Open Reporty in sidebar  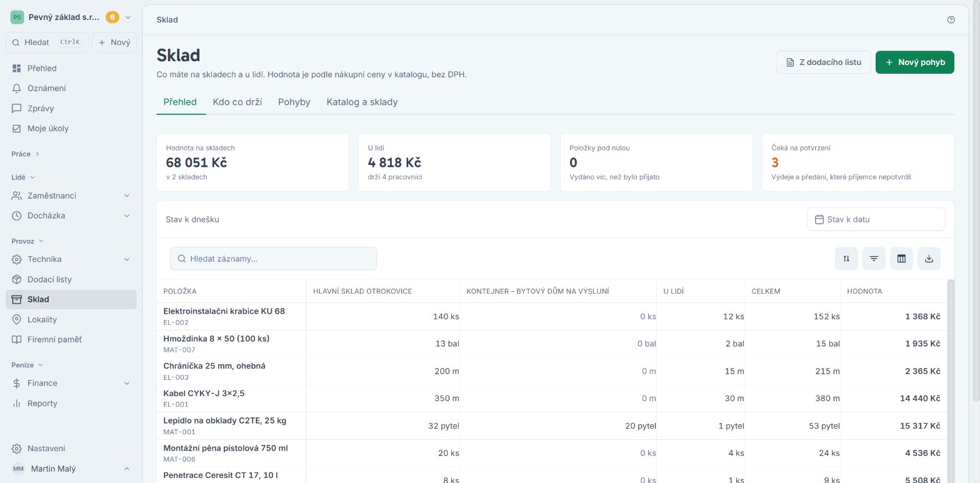point(71,403)
